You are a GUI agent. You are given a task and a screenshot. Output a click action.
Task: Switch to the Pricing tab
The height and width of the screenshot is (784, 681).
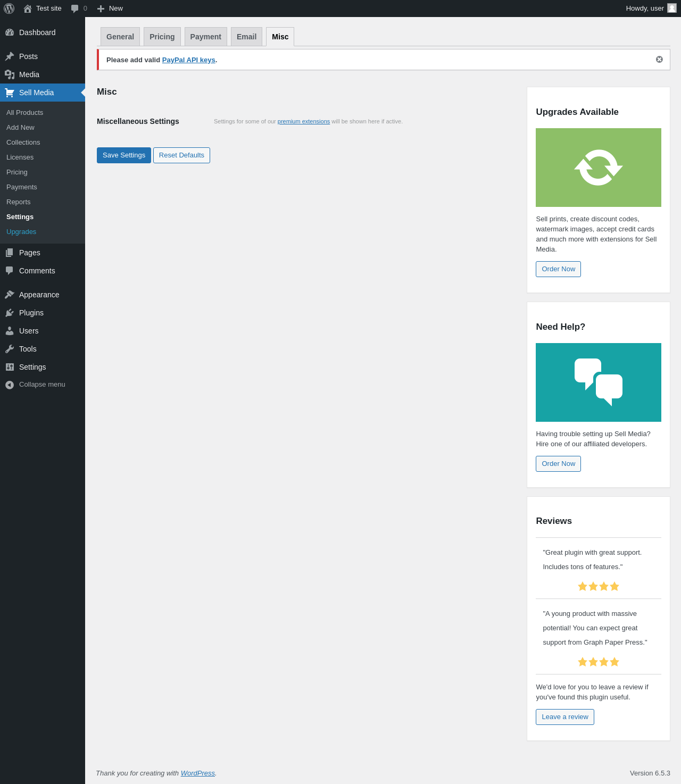tap(162, 37)
